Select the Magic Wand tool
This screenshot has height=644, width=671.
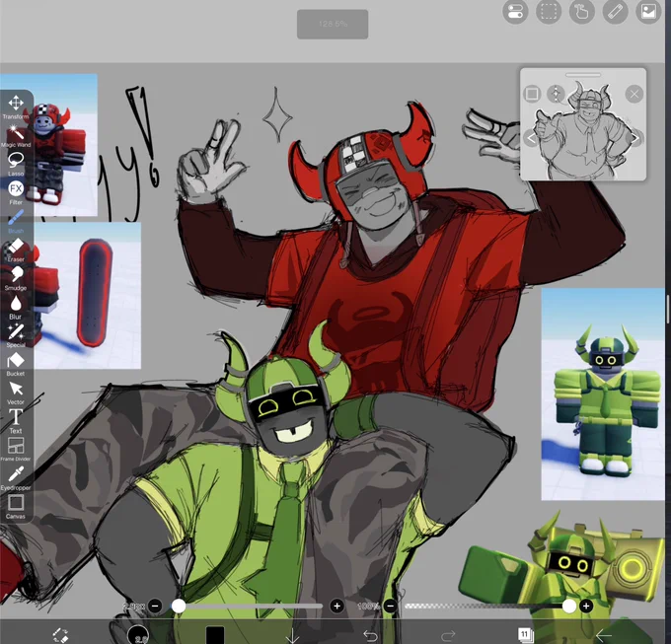(16, 136)
